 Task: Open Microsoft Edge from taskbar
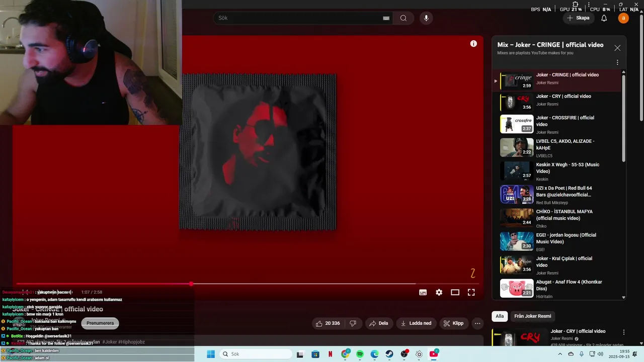[x=375, y=354]
